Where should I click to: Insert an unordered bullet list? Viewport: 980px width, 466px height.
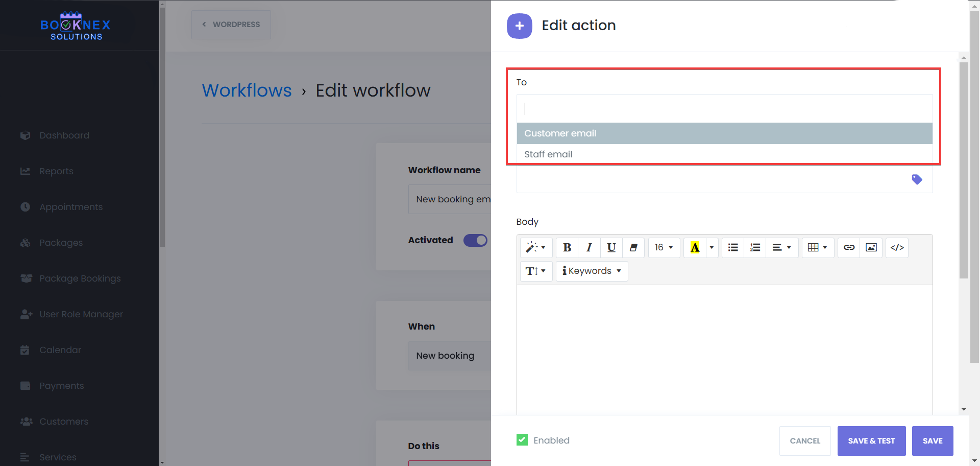click(x=733, y=248)
